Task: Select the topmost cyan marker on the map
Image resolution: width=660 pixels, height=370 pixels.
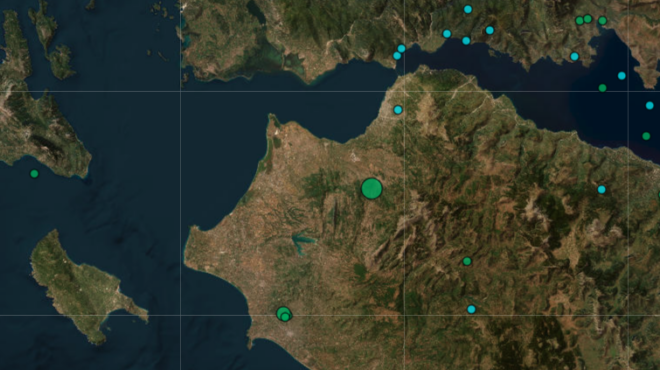Action: click(468, 9)
